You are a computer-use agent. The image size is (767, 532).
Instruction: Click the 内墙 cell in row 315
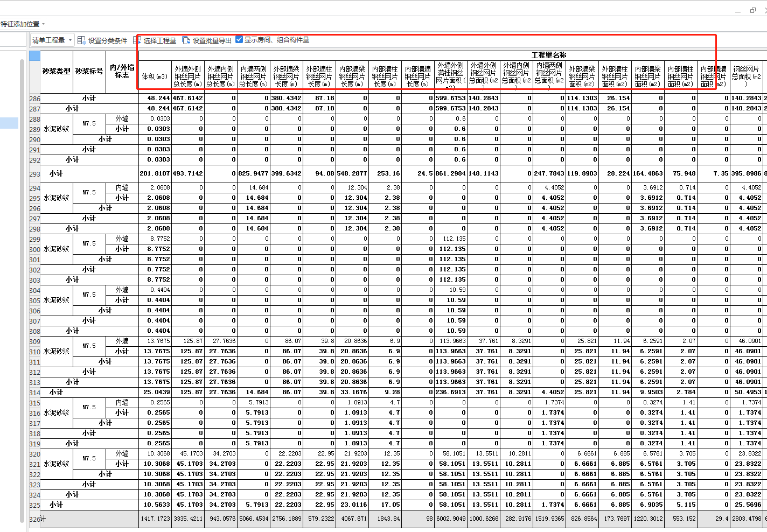122,403
